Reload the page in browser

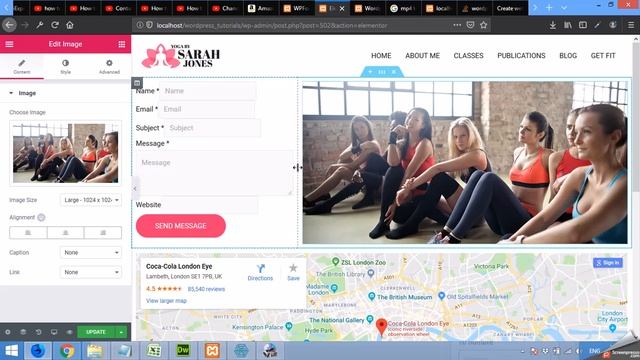(x=55, y=25)
